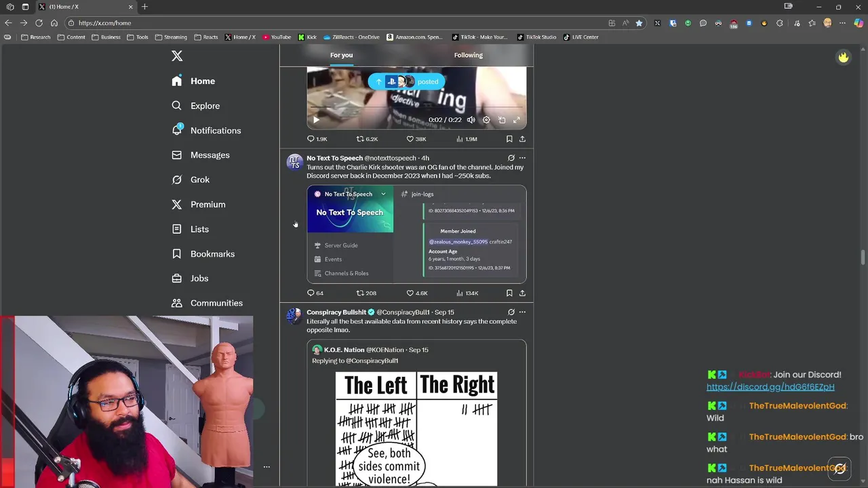The height and width of the screenshot is (488, 868).
Task: Toggle the favorite star in address bar
Action: click(x=639, y=23)
